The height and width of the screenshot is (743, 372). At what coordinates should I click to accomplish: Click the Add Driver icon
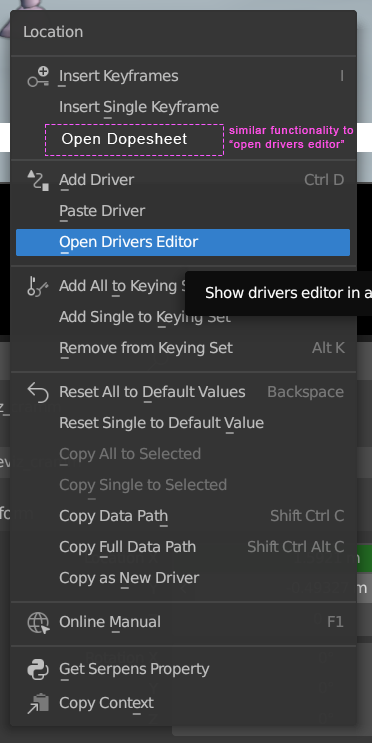coord(38,181)
